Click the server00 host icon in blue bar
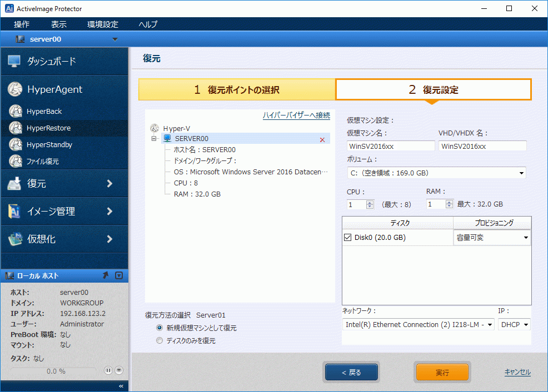The height and width of the screenshot is (392, 548). click(20, 39)
